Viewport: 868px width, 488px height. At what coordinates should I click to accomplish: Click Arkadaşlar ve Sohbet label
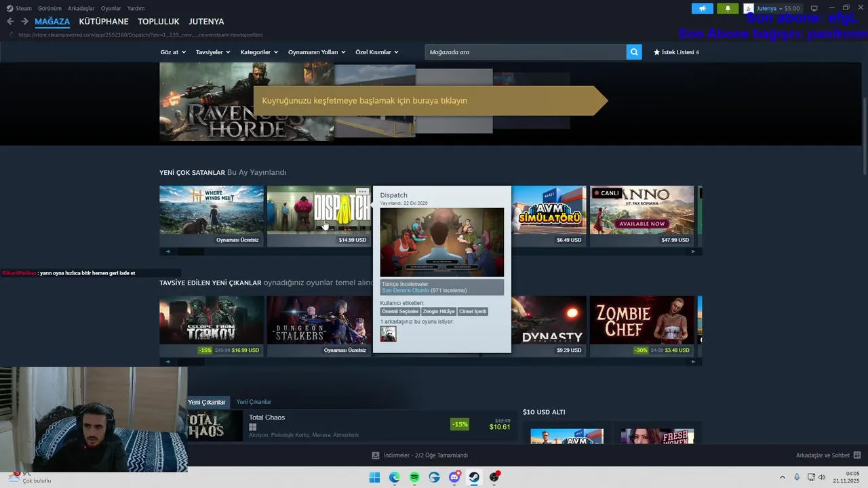(823, 455)
